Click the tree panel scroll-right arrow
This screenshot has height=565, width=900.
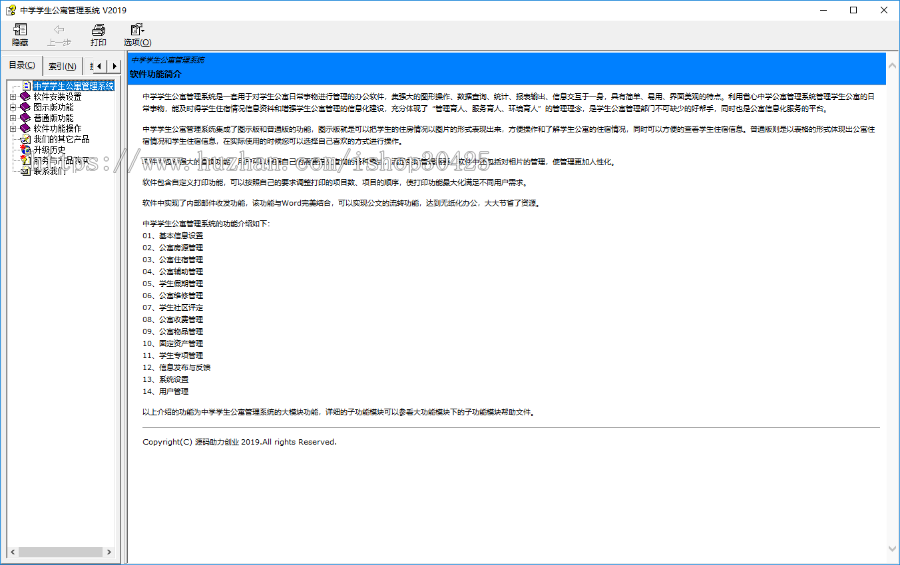tap(109, 552)
